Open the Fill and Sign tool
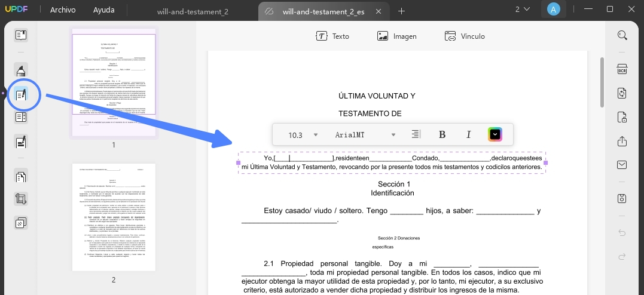Image resolution: width=644 pixels, height=295 pixels. [21, 141]
